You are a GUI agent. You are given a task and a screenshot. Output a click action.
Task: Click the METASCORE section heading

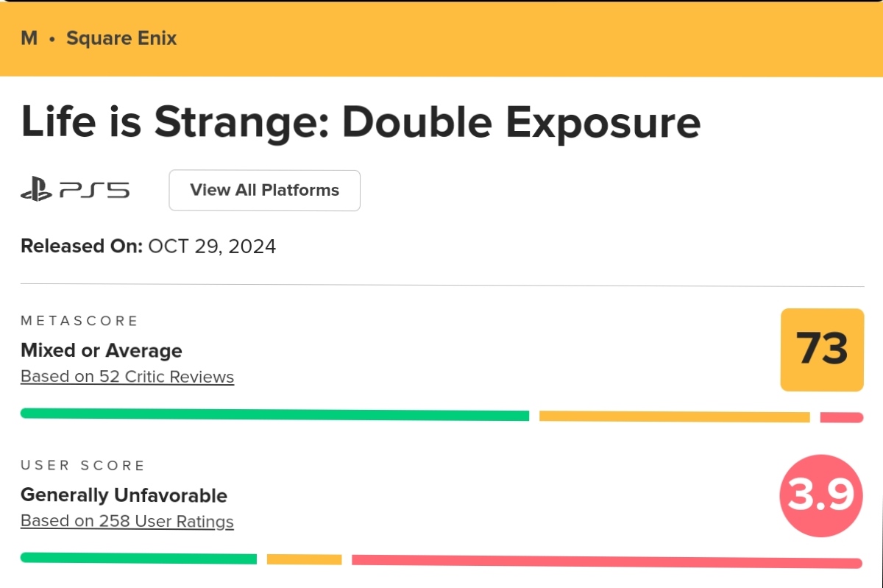coord(79,321)
